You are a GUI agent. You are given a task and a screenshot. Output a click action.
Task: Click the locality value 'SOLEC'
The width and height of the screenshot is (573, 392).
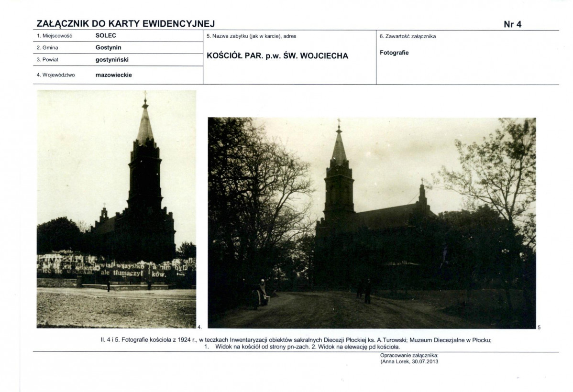pos(106,35)
